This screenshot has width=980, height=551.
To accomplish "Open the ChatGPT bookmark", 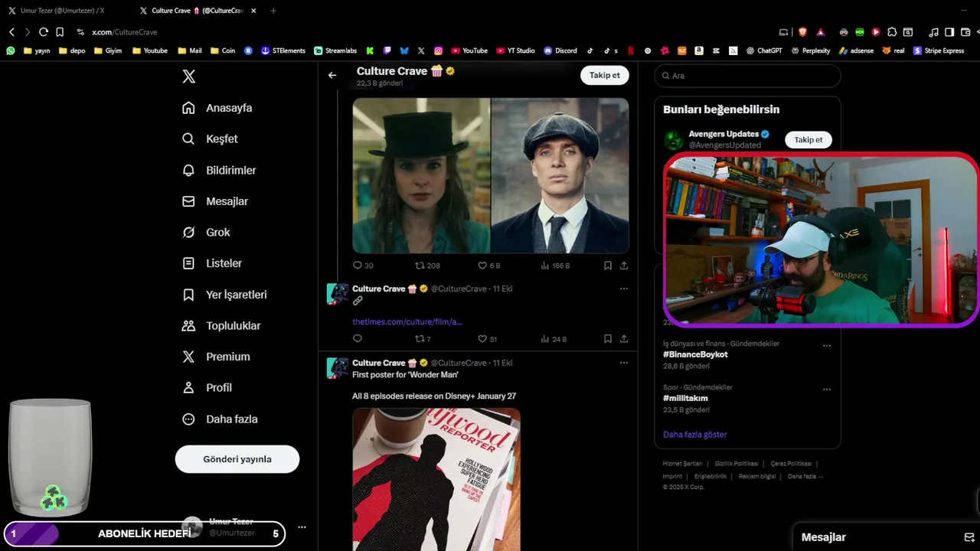I will pyautogui.click(x=764, y=51).
